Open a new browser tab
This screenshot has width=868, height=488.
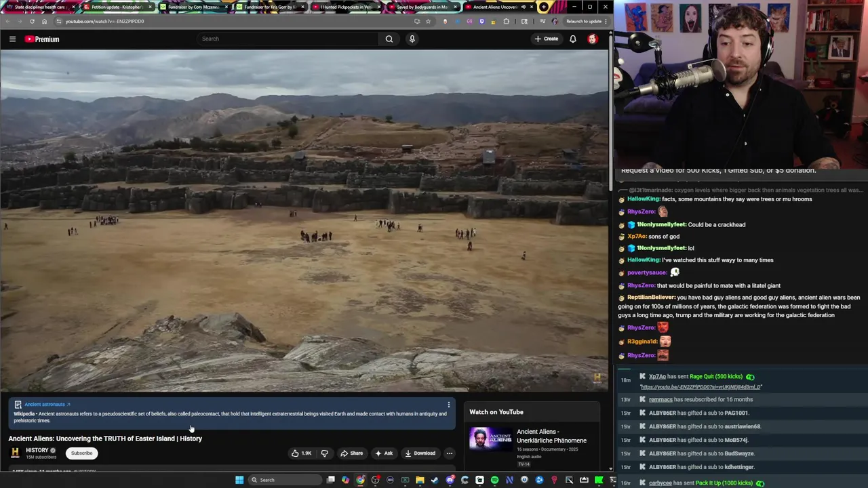(x=544, y=7)
